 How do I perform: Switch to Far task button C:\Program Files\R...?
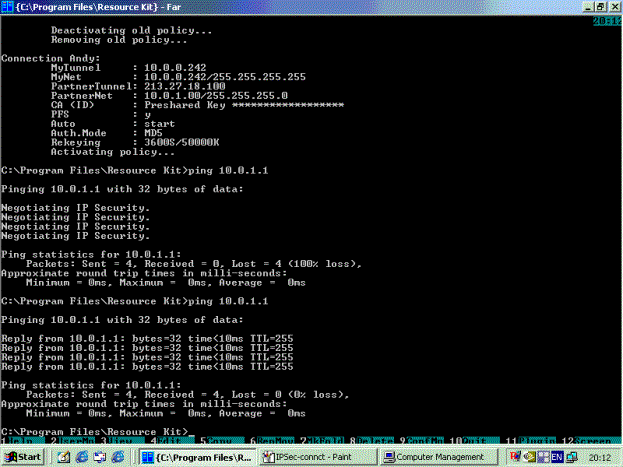[198, 457]
